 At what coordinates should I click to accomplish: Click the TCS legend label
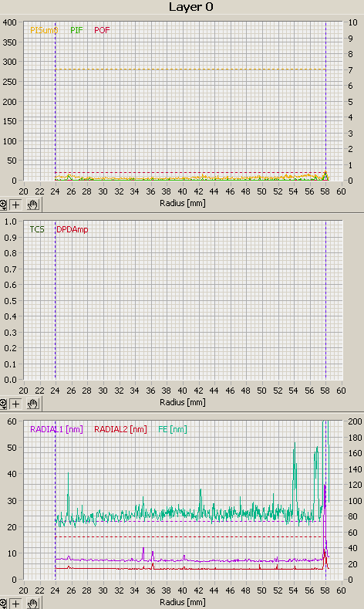click(37, 229)
